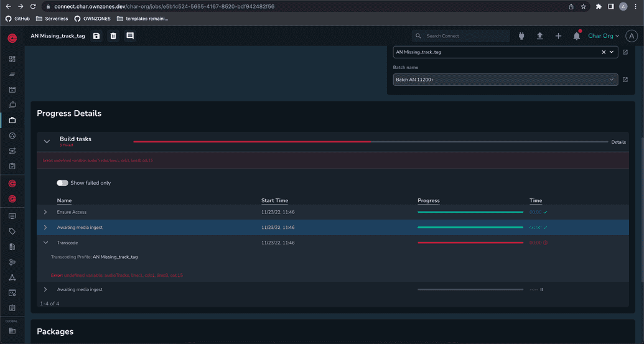Sort by the Progress column header
Screen dimensions: 644x344
[428, 201]
